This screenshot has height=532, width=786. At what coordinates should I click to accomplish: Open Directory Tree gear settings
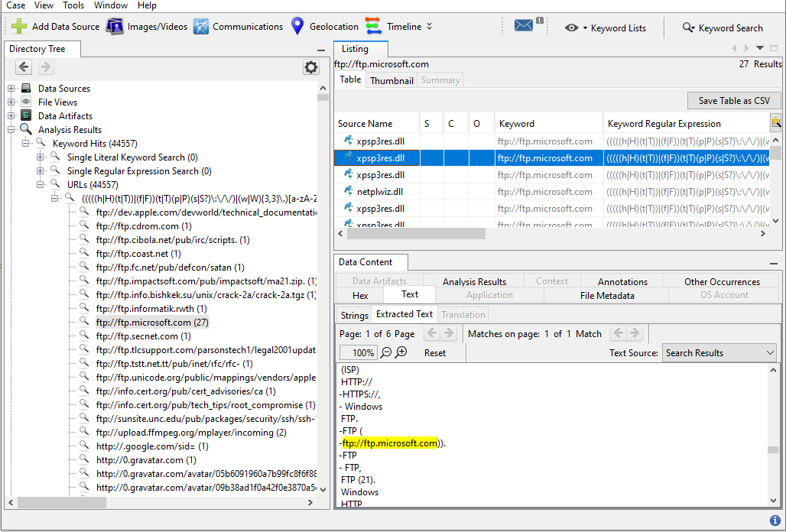pos(310,67)
